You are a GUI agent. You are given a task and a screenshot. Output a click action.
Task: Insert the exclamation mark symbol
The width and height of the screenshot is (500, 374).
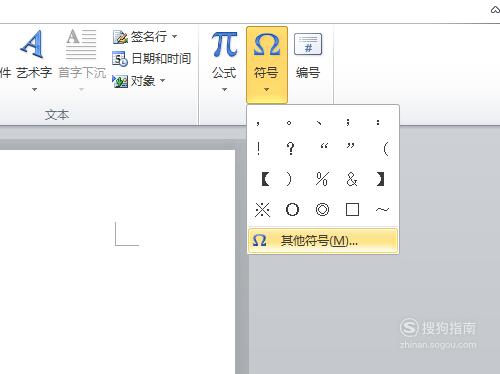259,149
